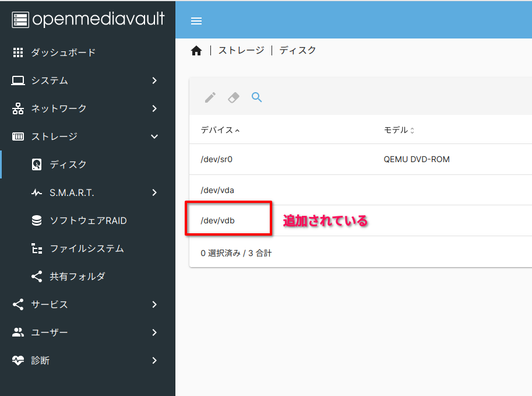Viewport: 532px width, 396px height.
Task: Click the ダッシュボード grid icon
Action: pyautogui.click(x=18, y=52)
